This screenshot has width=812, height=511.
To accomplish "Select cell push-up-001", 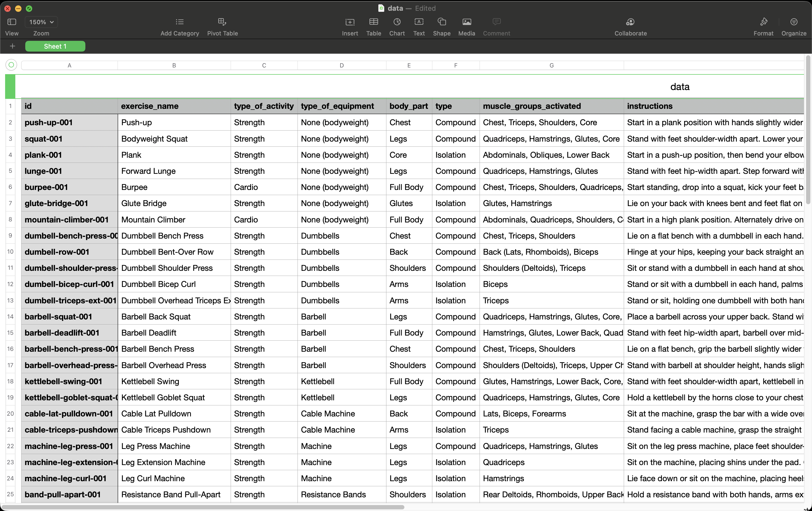I will (70, 123).
